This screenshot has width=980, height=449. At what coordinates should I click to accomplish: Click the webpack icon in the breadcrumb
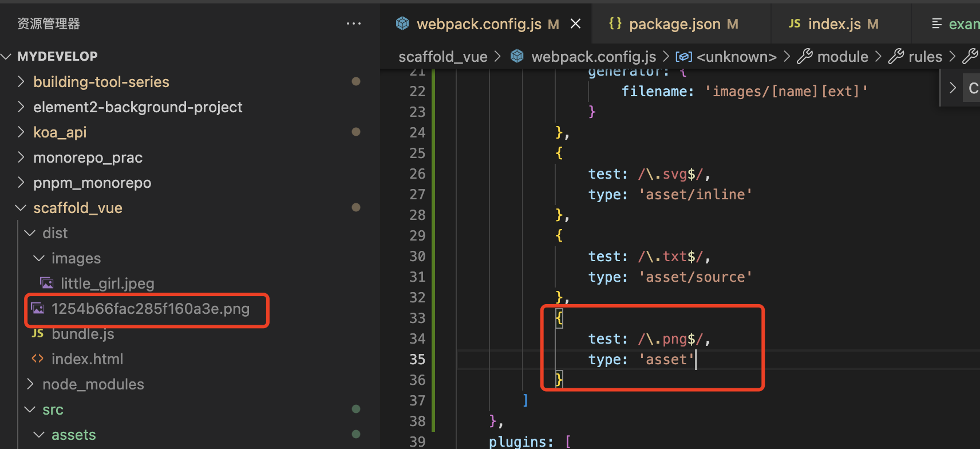(517, 56)
